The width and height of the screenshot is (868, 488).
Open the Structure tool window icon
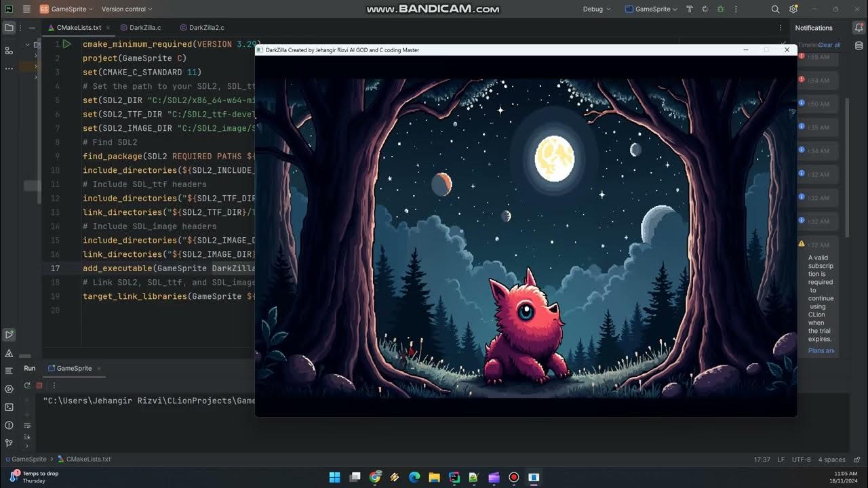[9, 51]
